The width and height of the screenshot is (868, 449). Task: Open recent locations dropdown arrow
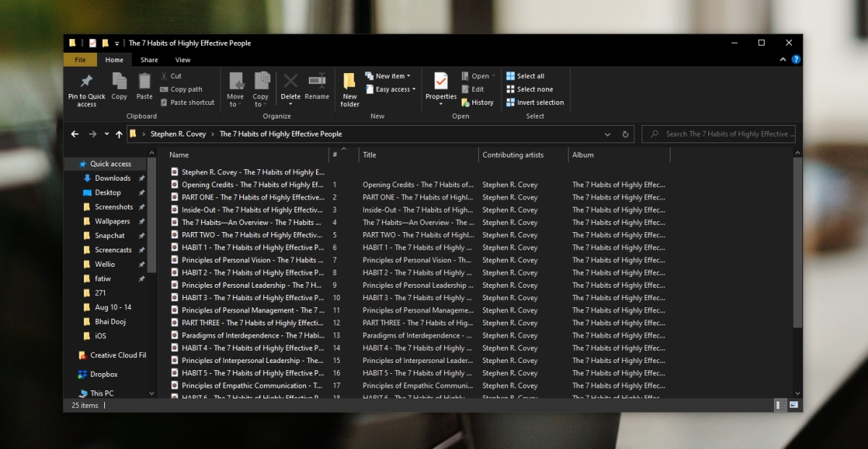(x=106, y=134)
